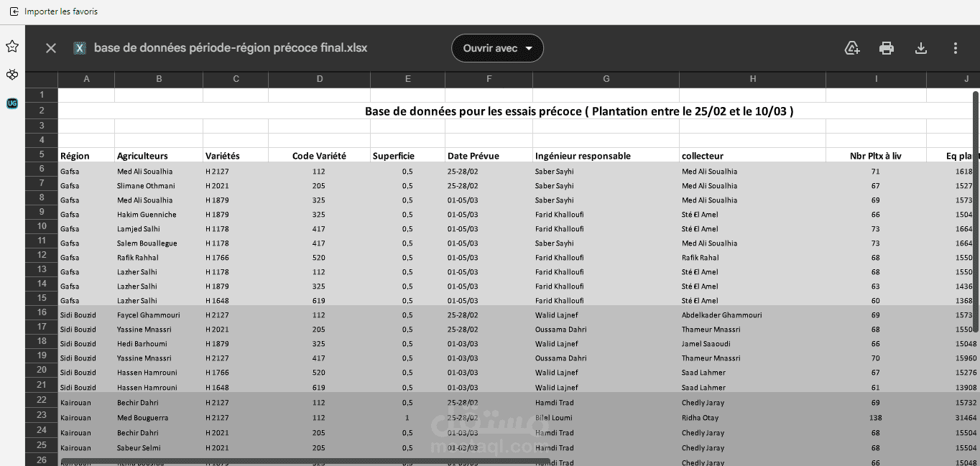Click the Importer les favoris icon
The image size is (980, 466).
(14, 11)
